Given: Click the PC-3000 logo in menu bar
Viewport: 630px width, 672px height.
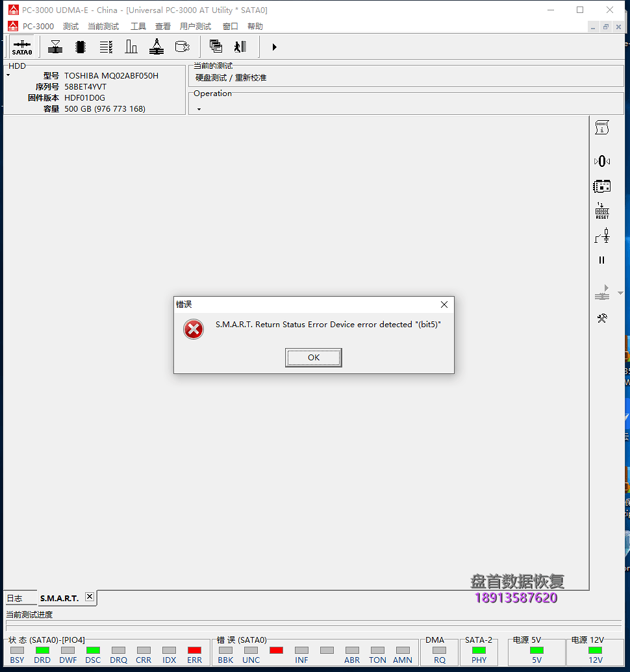Looking at the screenshot, I should click(x=13, y=26).
